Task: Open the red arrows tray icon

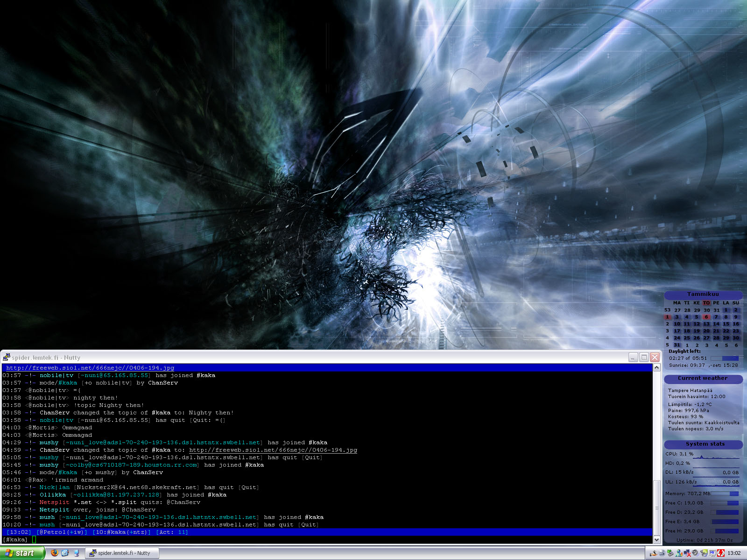Action: [x=721, y=553]
